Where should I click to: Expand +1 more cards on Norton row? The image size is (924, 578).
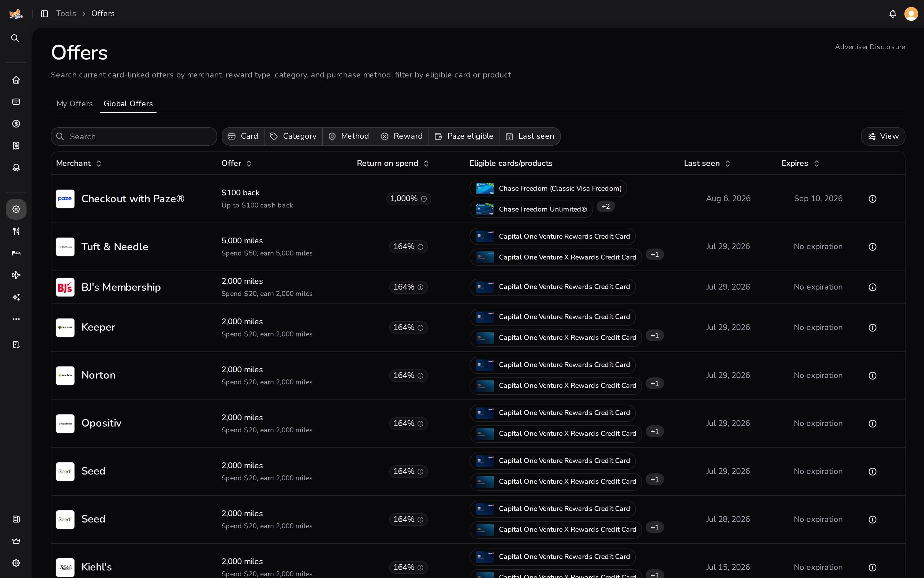tap(654, 384)
